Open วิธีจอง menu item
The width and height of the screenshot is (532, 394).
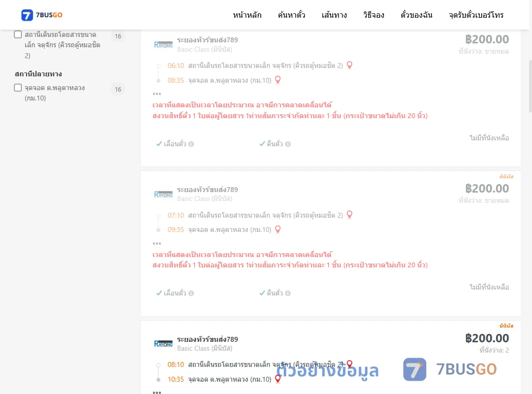click(373, 15)
